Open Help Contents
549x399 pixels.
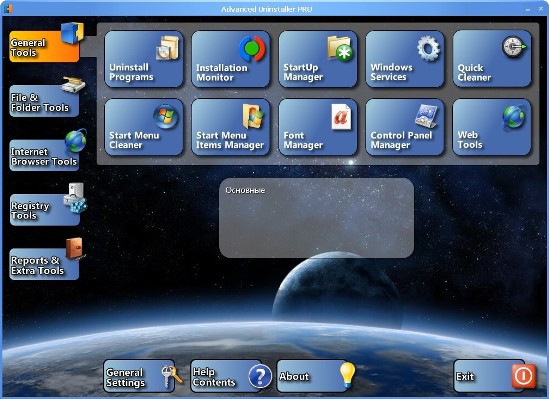pos(226,376)
